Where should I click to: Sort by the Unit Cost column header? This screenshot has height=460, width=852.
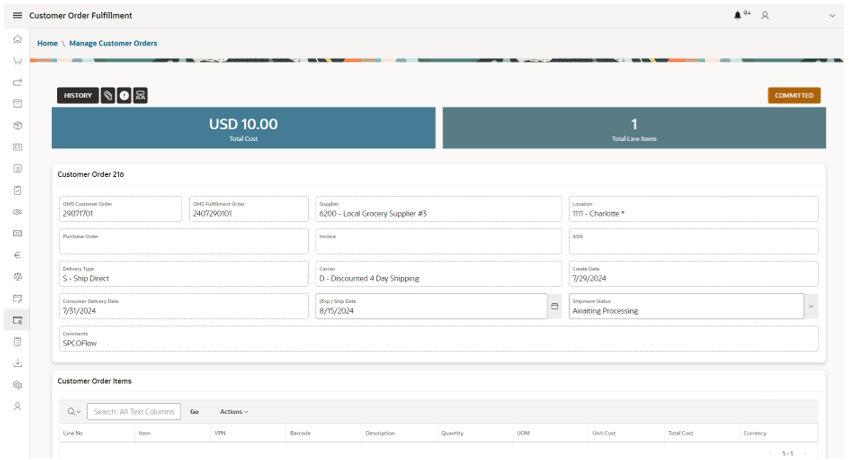coord(604,433)
